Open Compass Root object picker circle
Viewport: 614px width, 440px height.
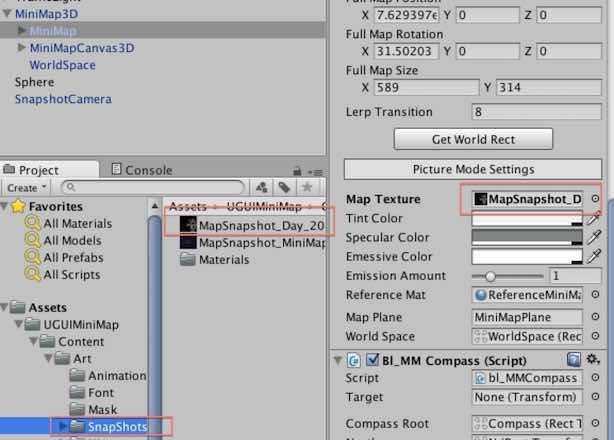(595, 423)
